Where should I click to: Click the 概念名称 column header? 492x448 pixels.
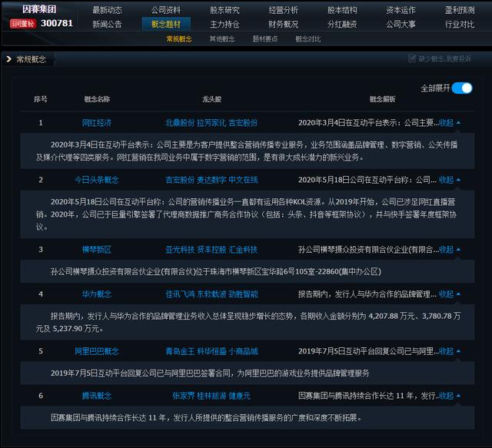[x=97, y=99]
